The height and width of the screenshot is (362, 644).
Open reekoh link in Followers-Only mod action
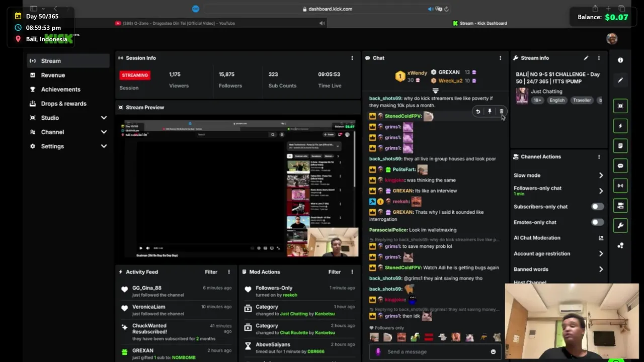point(290,295)
